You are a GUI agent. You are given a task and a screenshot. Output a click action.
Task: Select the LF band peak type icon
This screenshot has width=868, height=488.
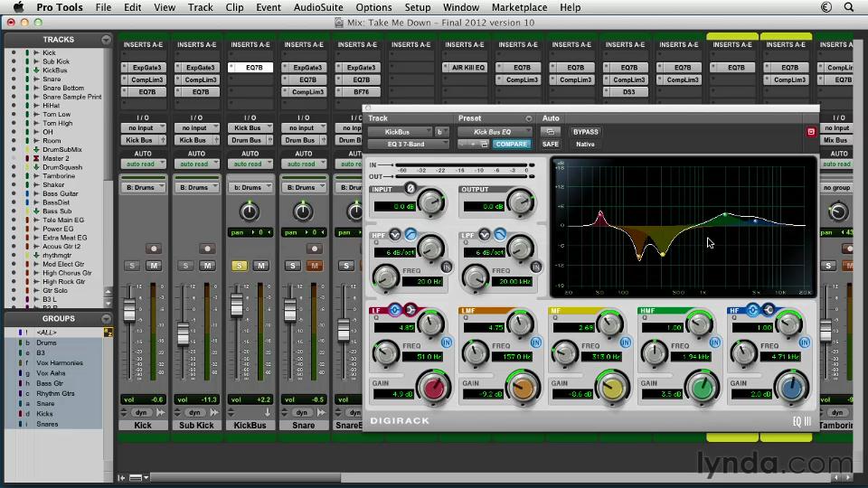coord(395,310)
